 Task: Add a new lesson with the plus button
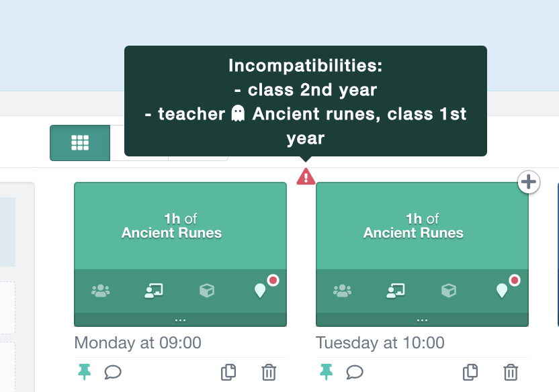click(x=528, y=182)
